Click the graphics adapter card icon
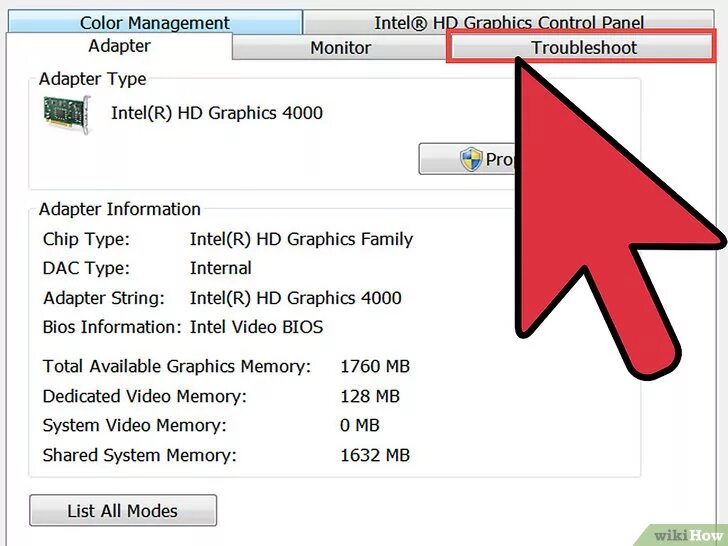The image size is (728, 546). point(66,114)
